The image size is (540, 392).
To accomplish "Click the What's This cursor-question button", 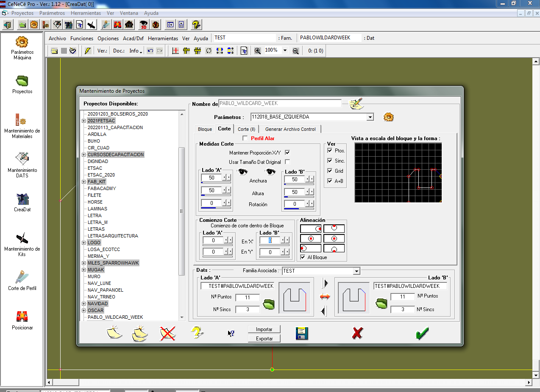I will 231,334.
